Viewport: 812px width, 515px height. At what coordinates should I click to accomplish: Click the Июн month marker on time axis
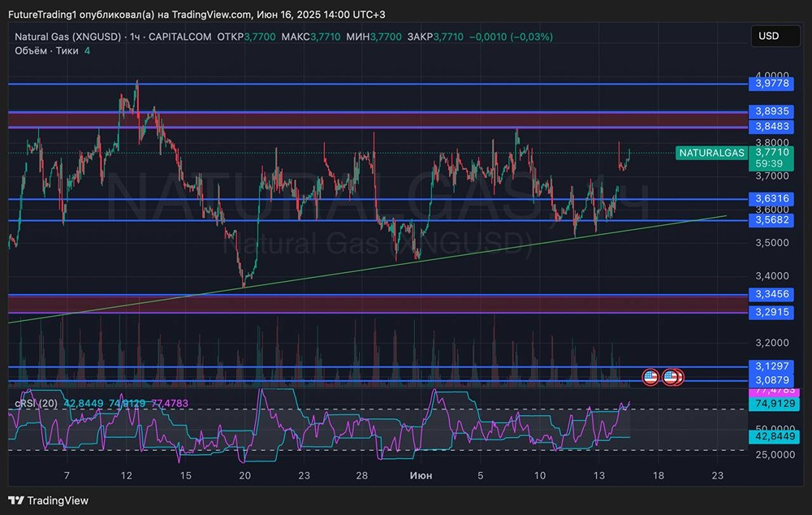point(421,475)
